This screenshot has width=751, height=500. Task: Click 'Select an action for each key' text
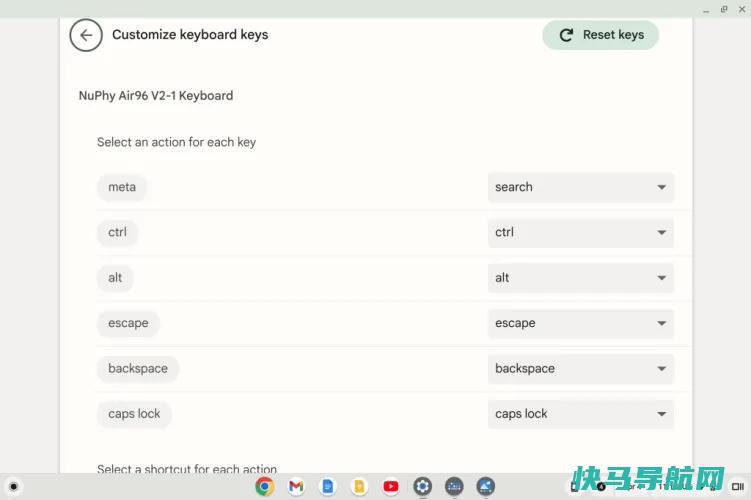pyautogui.click(x=176, y=142)
